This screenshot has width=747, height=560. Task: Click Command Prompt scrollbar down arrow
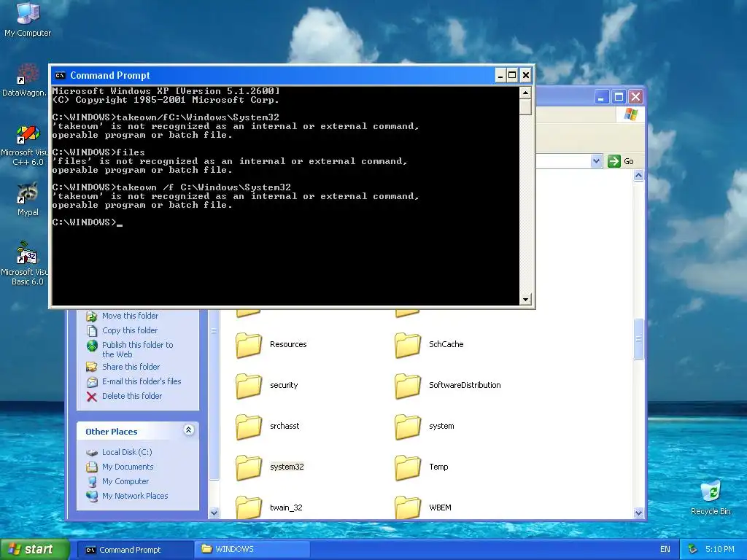525,300
